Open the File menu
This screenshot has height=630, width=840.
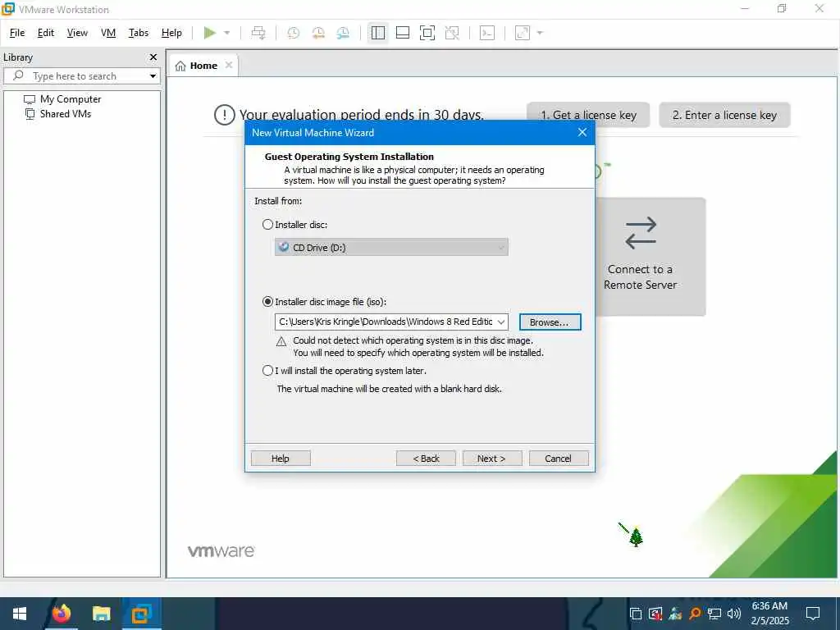point(17,33)
